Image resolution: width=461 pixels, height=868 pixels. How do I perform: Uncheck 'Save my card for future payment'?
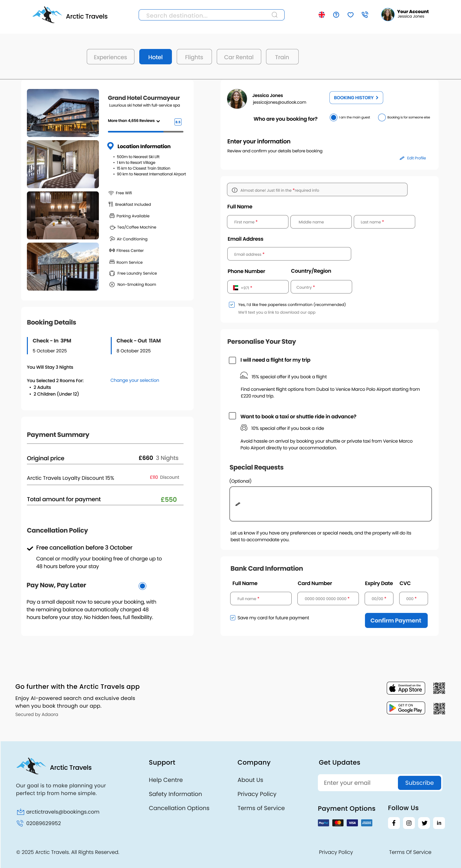coord(232,617)
